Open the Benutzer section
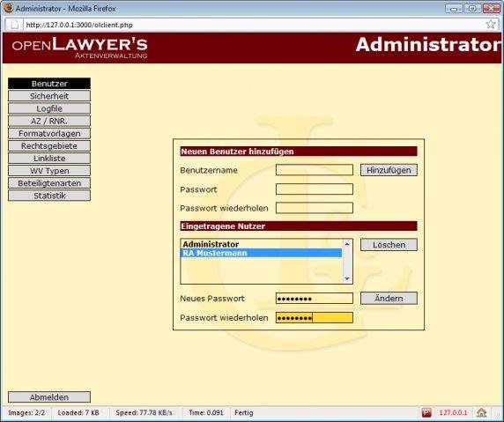Viewport: 504px width, 422px height. click(x=49, y=84)
